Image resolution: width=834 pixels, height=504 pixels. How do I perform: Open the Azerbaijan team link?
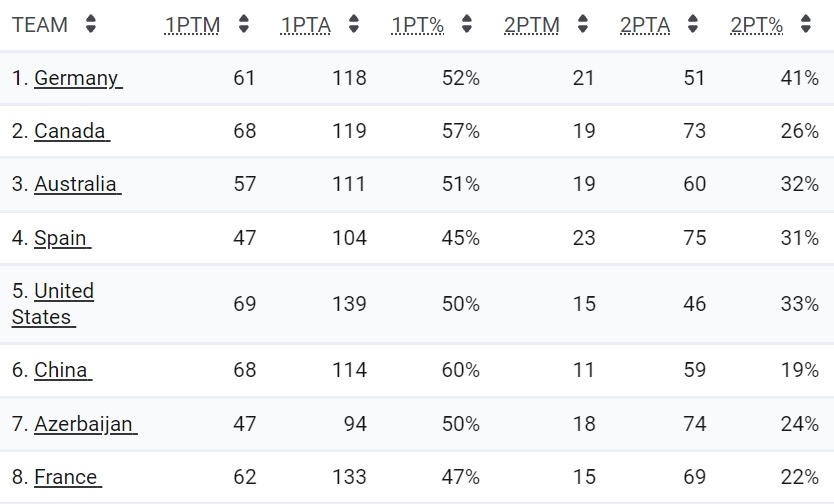pos(86,424)
